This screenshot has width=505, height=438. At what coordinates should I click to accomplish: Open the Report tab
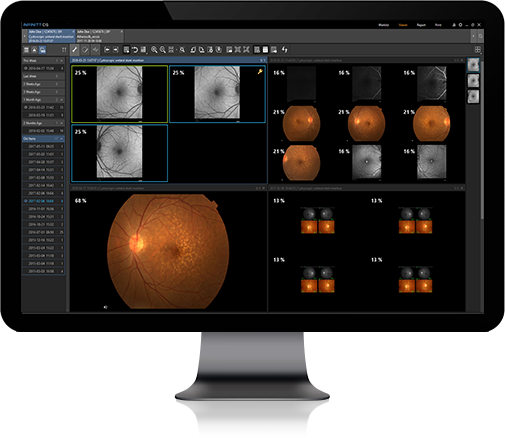coord(421,25)
